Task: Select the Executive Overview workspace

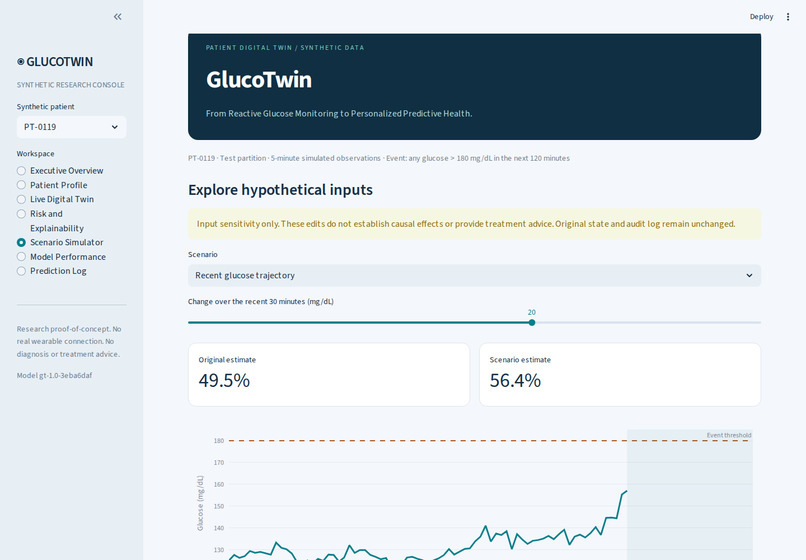Action: 61,171
